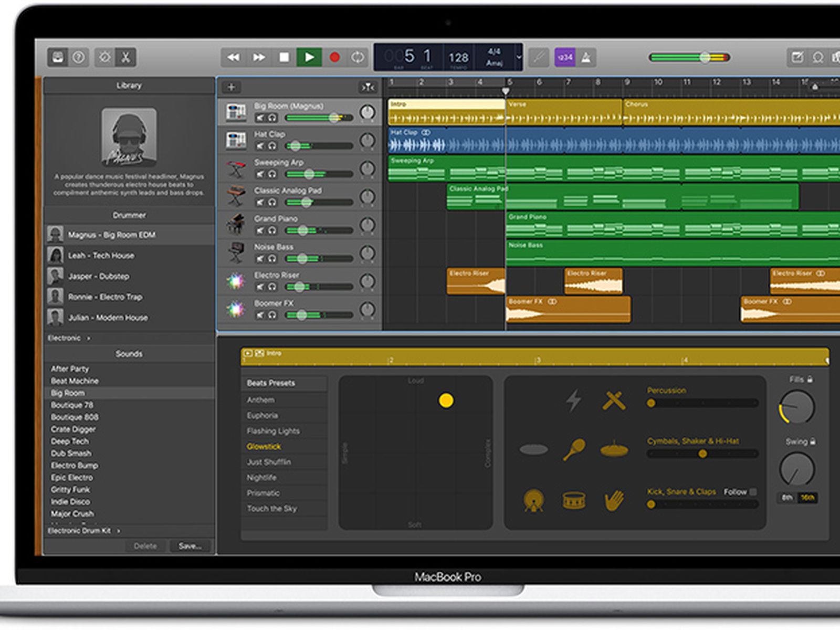Open Quick Help question mark button
This screenshot has width=840, height=630.
[x=78, y=57]
